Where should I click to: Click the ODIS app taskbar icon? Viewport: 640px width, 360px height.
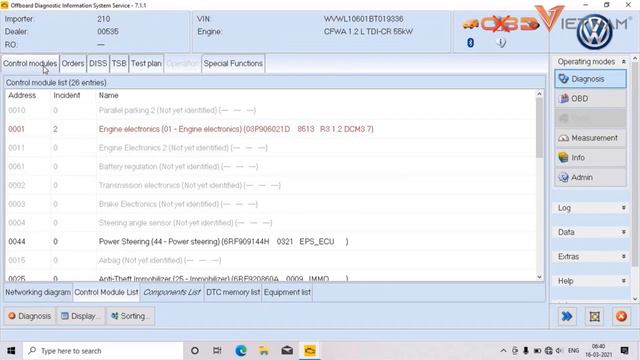(310, 351)
